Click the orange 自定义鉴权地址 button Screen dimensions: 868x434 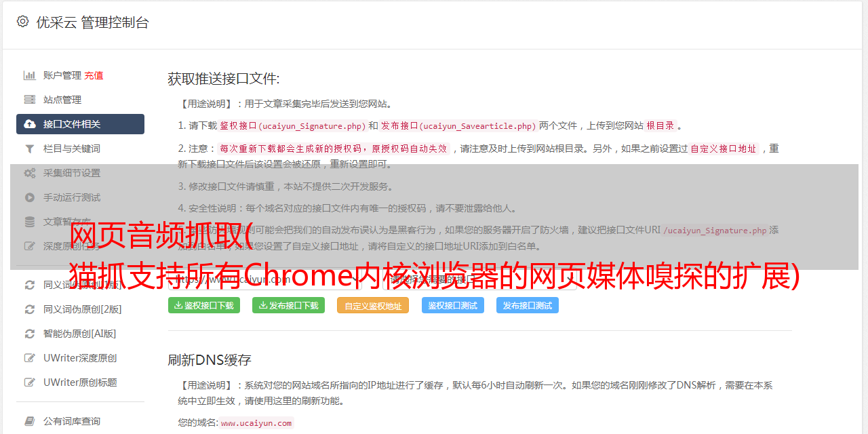(373, 305)
